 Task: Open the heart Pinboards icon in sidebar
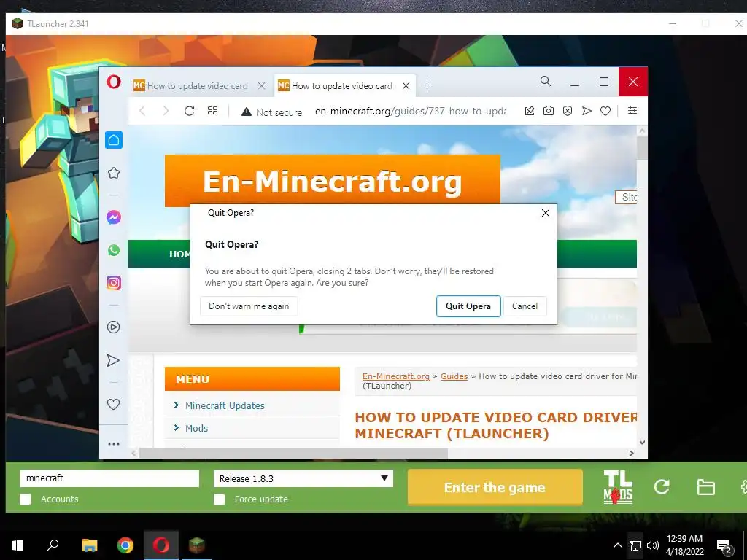(113, 404)
